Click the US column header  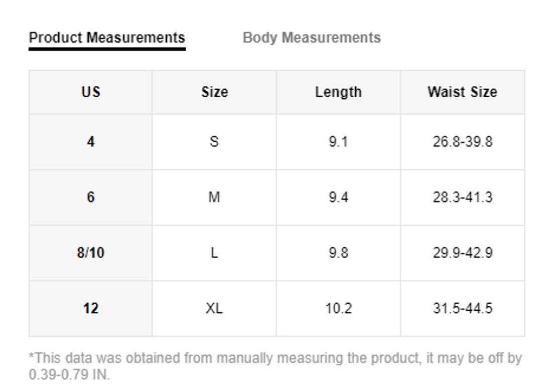[x=91, y=92]
